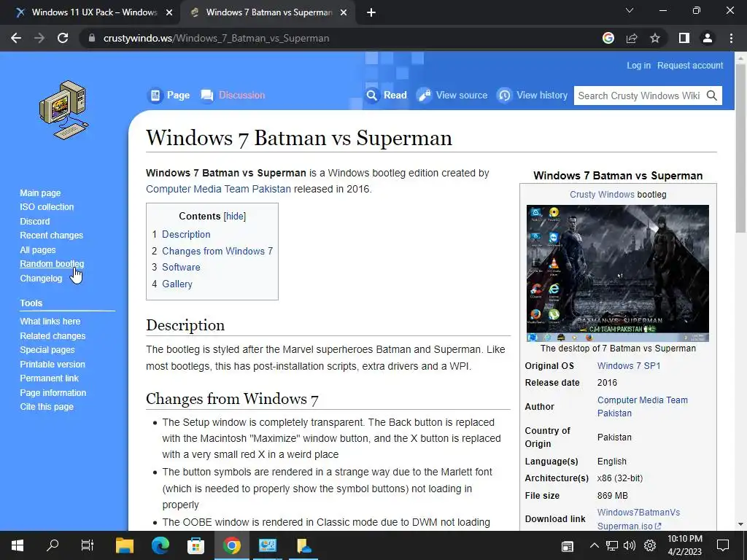This screenshot has width=747, height=560.
Task: Click the settings gear in the system tray
Action: point(650,545)
